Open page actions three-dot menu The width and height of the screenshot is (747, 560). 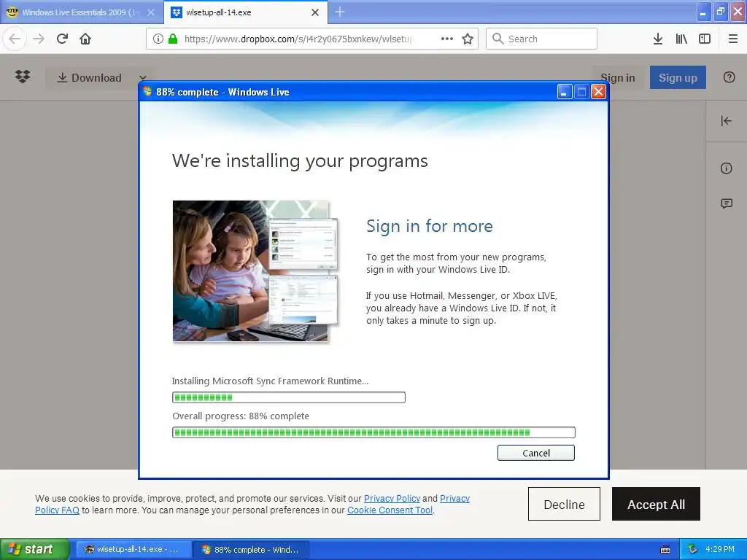coord(447,39)
